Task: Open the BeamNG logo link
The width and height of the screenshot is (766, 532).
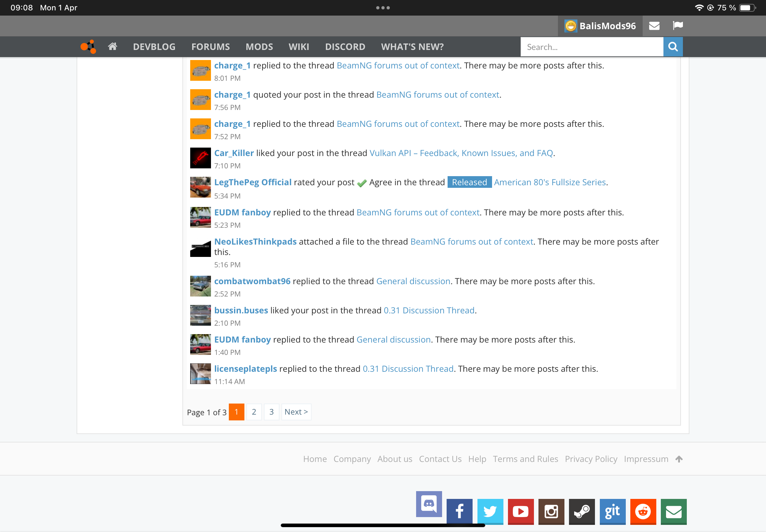Action: pos(88,47)
